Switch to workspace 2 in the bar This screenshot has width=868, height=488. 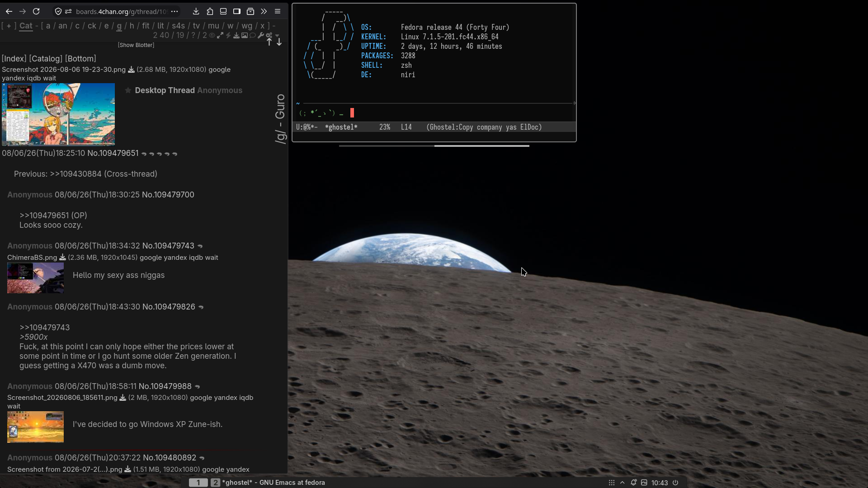(x=215, y=483)
